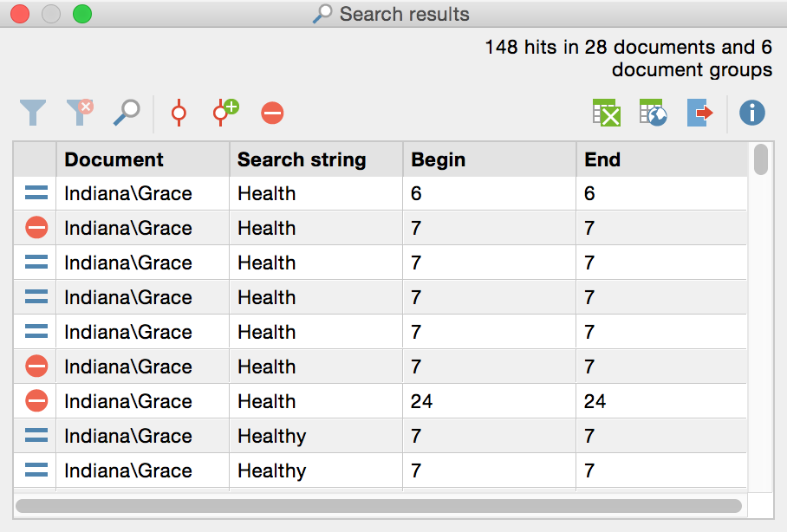Image resolution: width=787 pixels, height=532 pixels.
Task: Click the horizontal scrollbar at the bottom
Action: coord(379,505)
